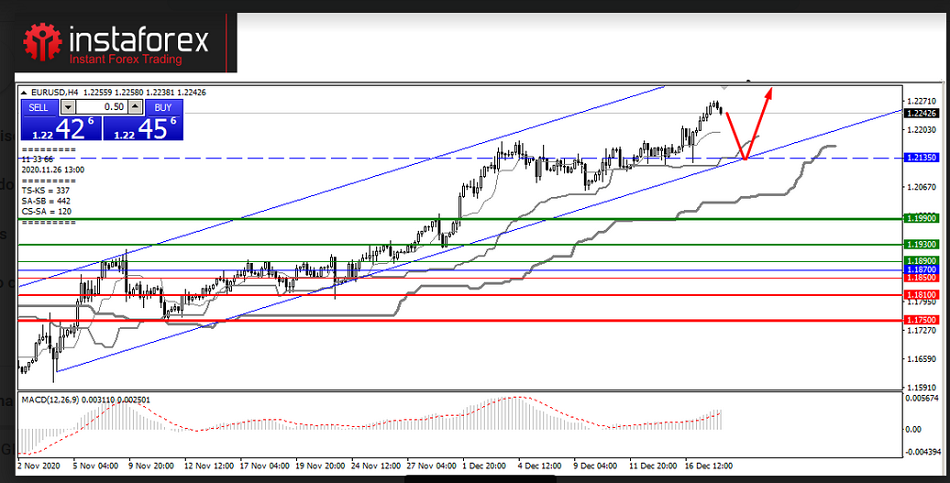Click the -0.004394 MACD scale value

pyautogui.click(x=922, y=452)
